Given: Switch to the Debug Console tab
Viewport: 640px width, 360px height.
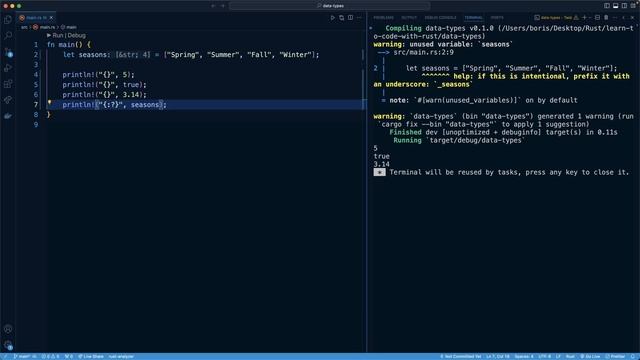Looking at the screenshot, I should click(440, 18).
